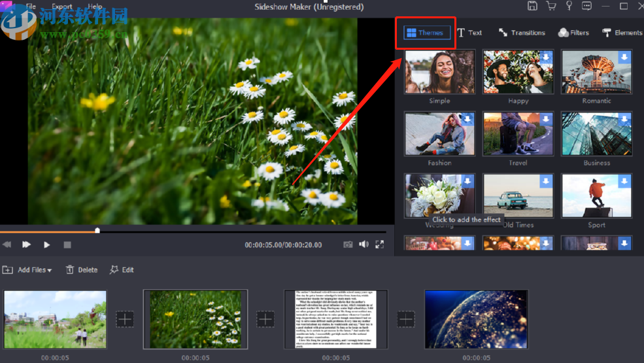Open the feedback chat bubble icon

pyautogui.click(x=587, y=6)
